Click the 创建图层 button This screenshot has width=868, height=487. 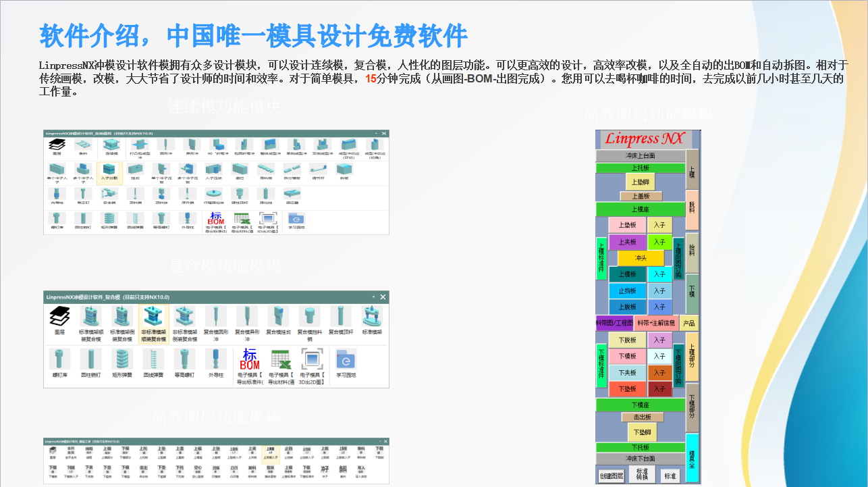coord(612,474)
